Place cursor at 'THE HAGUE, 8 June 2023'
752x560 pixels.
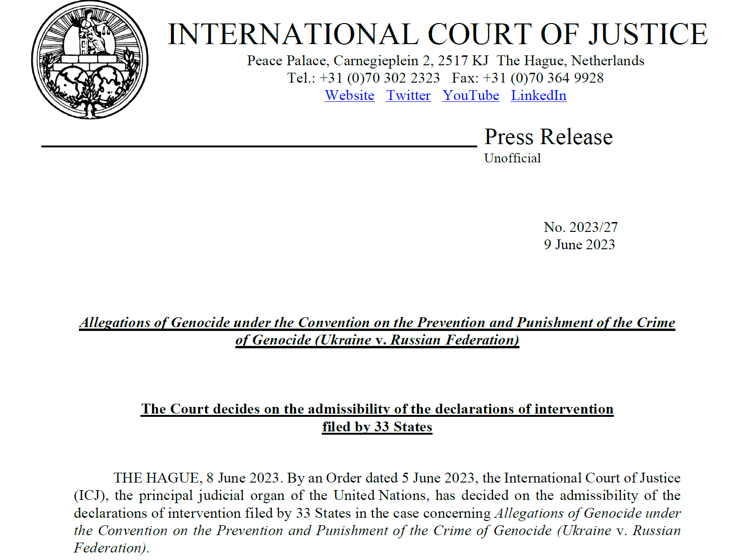click(x=196, y=478)
